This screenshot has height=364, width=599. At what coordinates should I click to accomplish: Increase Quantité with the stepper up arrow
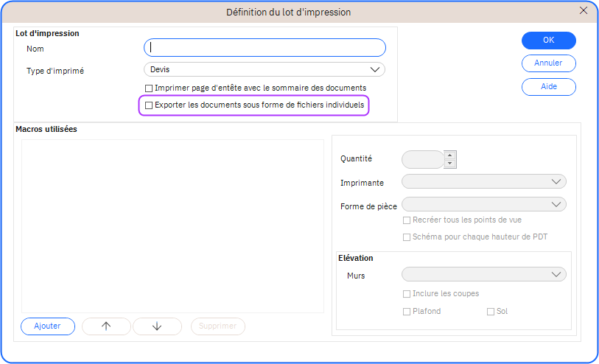point(450,155)
